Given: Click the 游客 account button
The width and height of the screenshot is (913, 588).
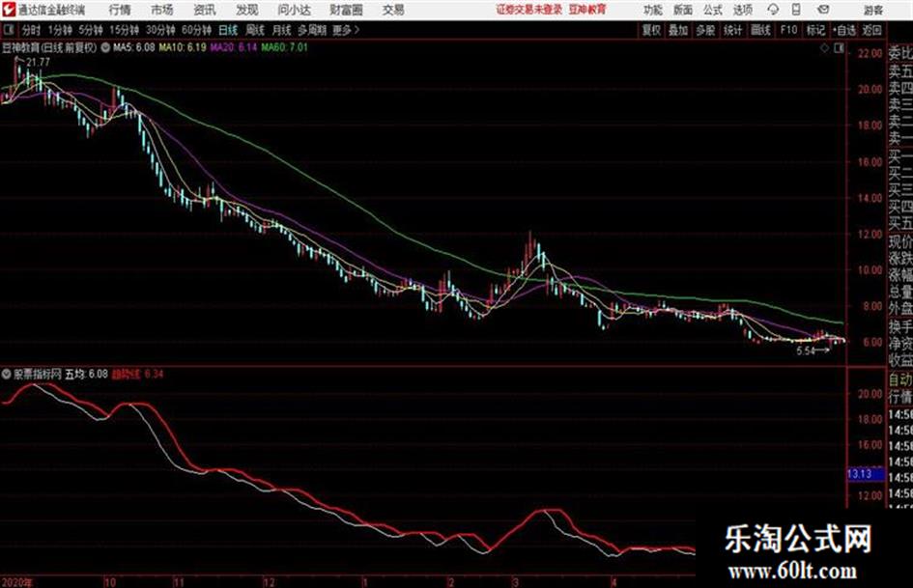Looking at the screenshot, I should pyautogui.click(x=873, y=10).
